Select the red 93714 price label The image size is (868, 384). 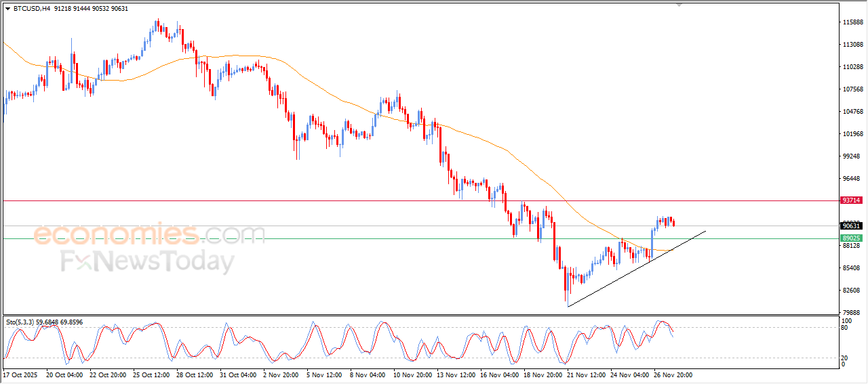pos(851,200)
